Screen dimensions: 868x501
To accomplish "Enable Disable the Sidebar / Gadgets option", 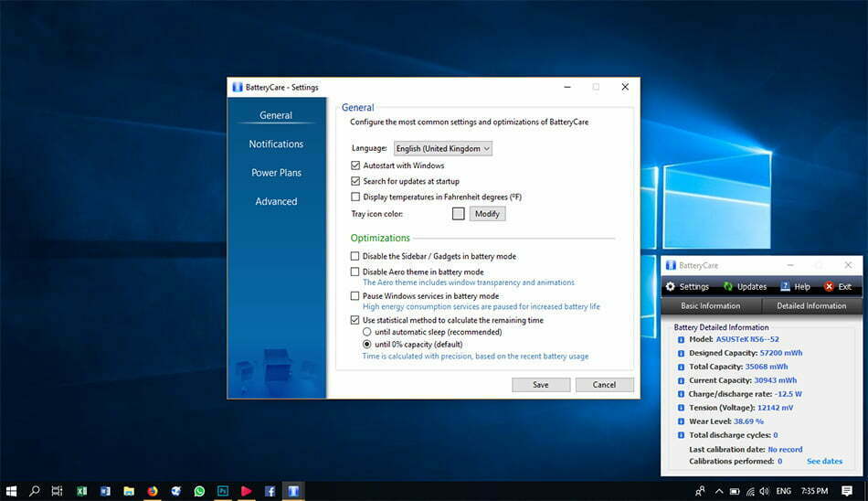I will (x=355, y=256).
